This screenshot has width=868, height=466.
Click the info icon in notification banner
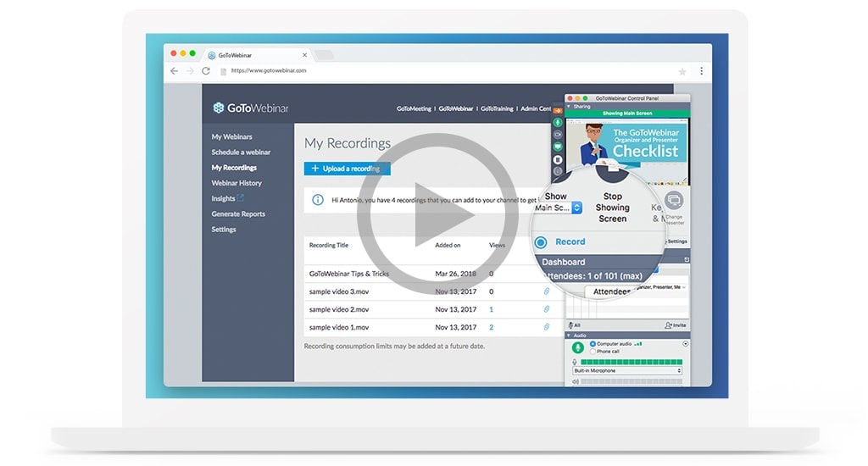(318, 200)
